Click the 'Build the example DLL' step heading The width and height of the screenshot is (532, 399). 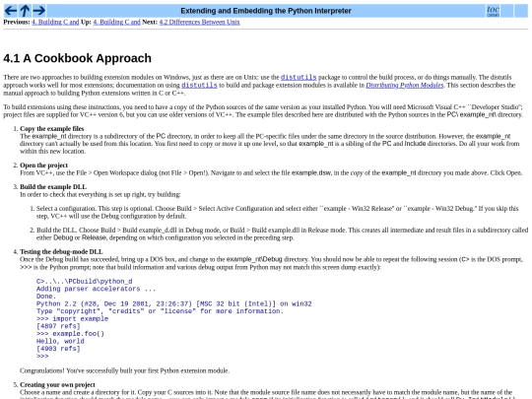(x=53, y=187)
